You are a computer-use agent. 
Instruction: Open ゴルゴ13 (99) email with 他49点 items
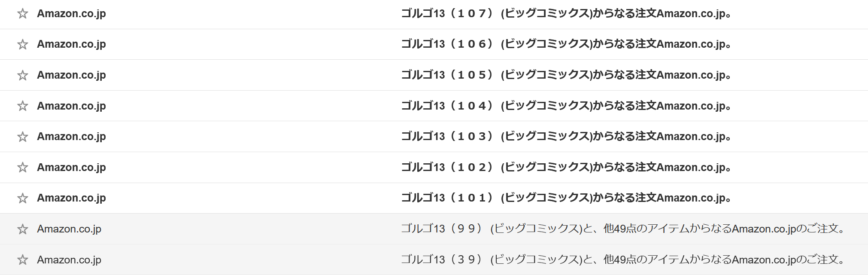click(623, 229)
